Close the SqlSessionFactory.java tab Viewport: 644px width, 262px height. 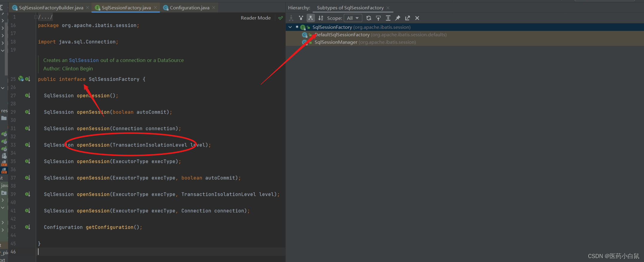click(155, 7)
